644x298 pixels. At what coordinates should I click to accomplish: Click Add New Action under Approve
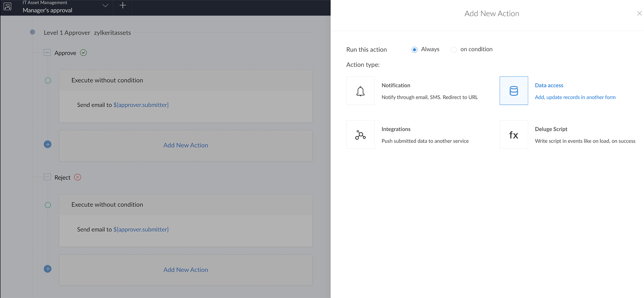pyautogui.click(x=185, y=145)
